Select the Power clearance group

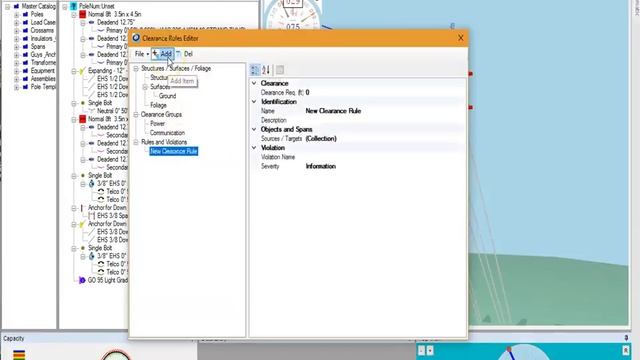[157, 124]
